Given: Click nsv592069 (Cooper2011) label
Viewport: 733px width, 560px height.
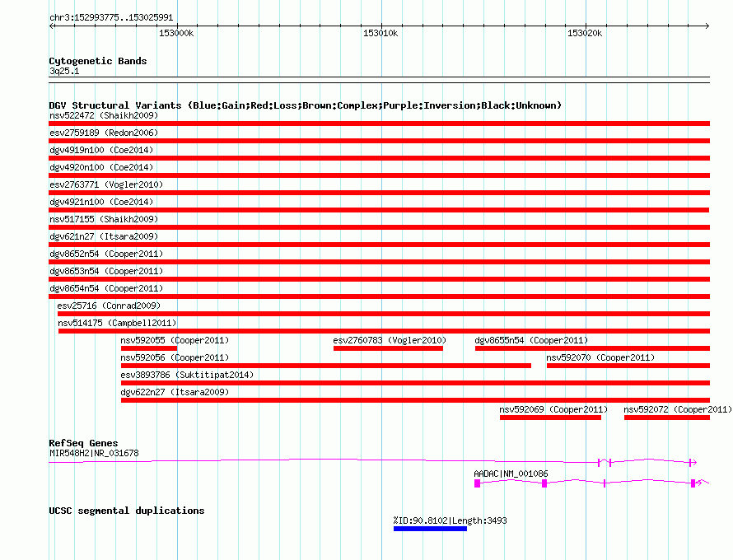Looking at the screenshot, I should [553, 409].
